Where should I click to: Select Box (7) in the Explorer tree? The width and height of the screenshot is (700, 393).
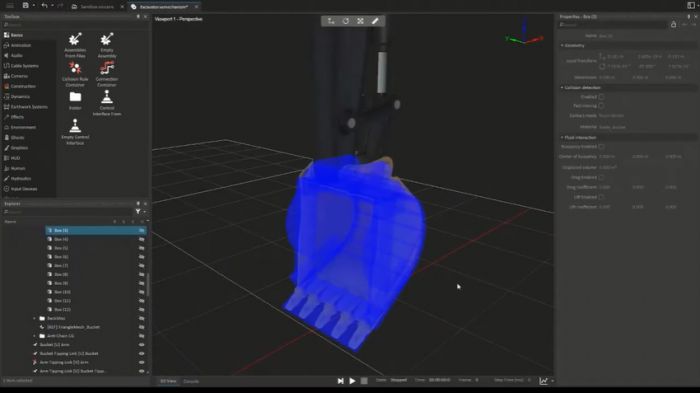pos(61,266)
